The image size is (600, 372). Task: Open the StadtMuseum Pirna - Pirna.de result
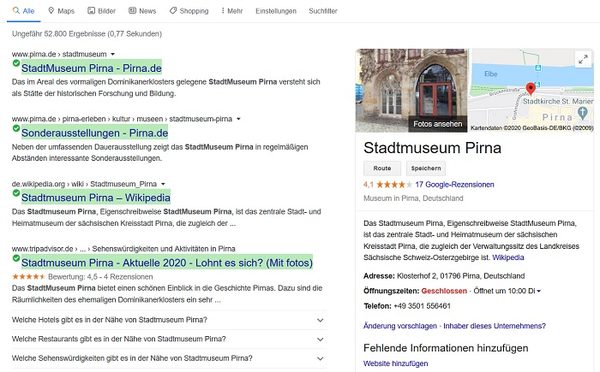(91, 68)
